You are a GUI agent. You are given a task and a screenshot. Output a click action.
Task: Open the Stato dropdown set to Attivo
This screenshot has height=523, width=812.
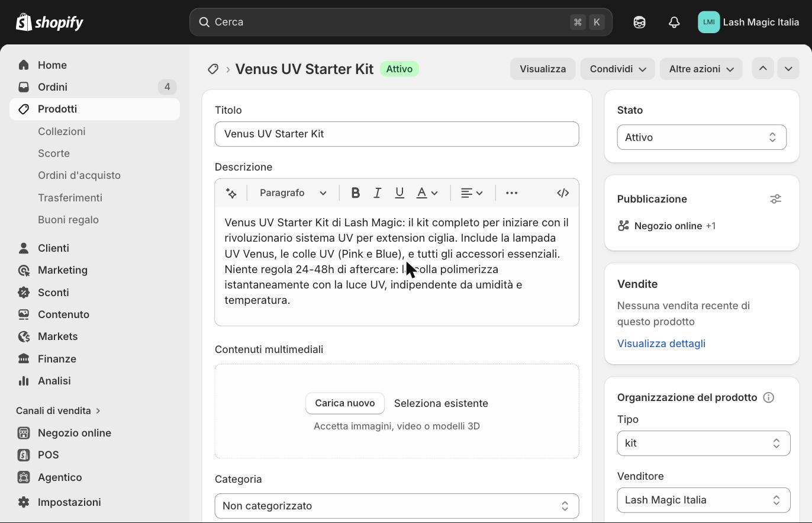(x=701, y=137)
